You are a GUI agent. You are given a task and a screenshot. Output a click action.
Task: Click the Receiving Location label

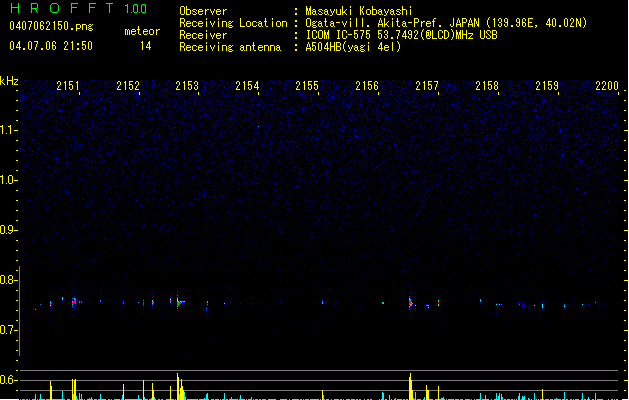coord(233,23)
